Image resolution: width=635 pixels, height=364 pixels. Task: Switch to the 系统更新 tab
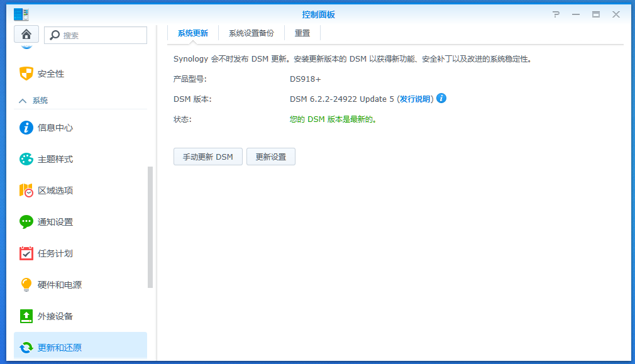click(x=193, y=33)
